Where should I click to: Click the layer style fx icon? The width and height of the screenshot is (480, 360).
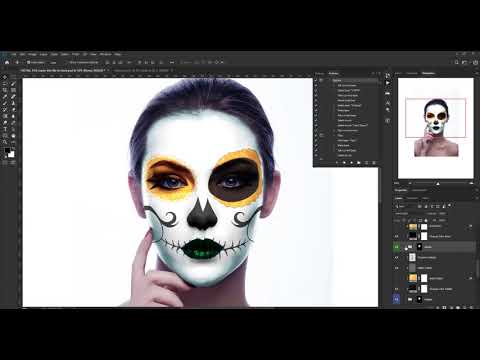[438, 307]
